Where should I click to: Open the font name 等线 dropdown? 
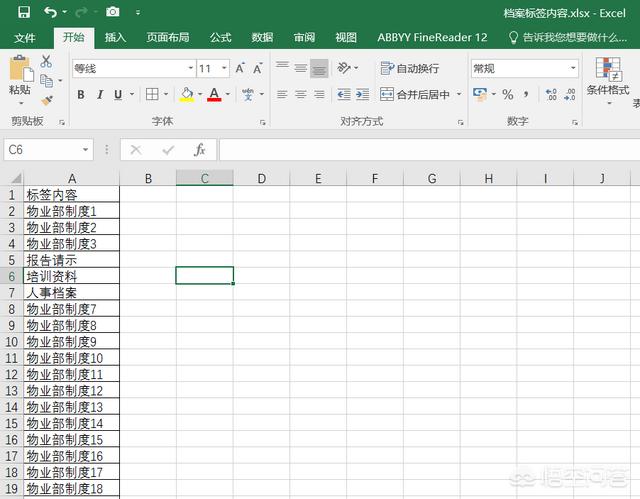190,69
